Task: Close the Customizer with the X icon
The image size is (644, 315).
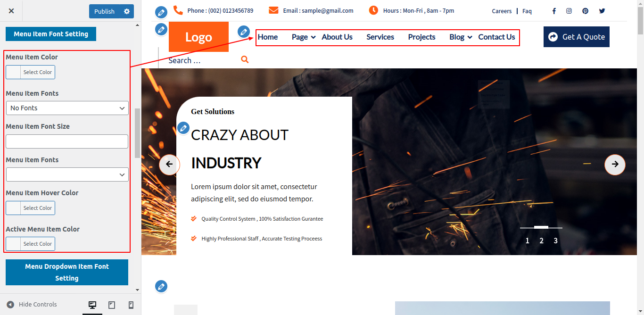Action: [x=11, y=11]
